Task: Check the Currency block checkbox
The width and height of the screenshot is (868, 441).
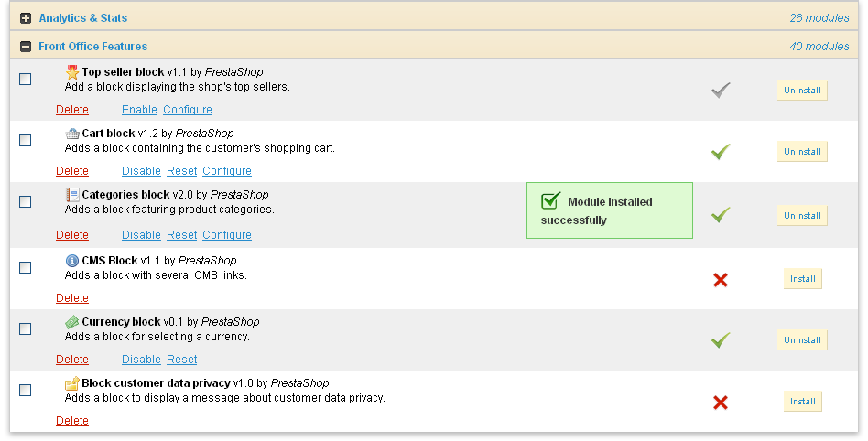Action: click(x=26, y=328)
